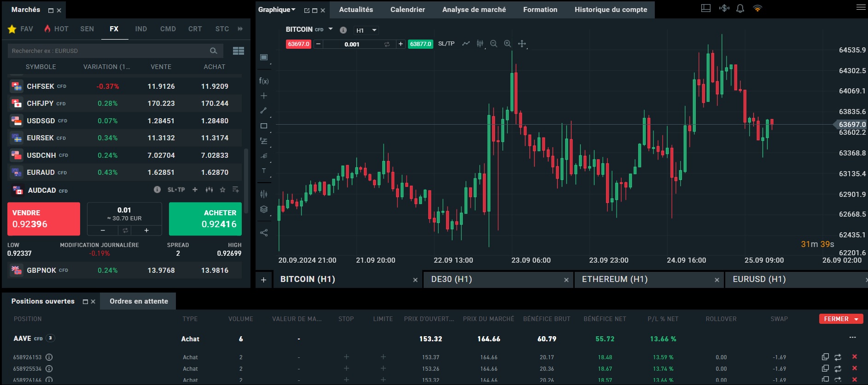Expand FERMER close-all dropdown
Image resolution: width=868 pixels, height=385 pixels.
pos(856,319)
